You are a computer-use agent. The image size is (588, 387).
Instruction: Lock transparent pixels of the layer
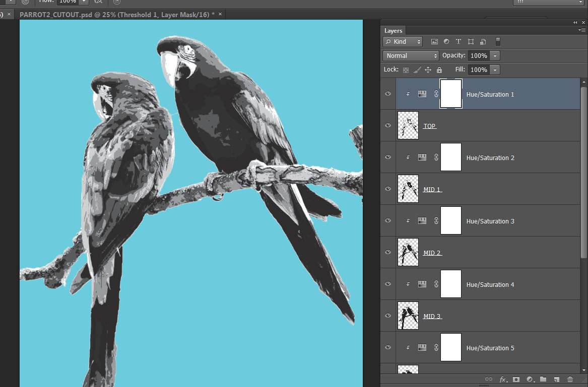point(406,70)
